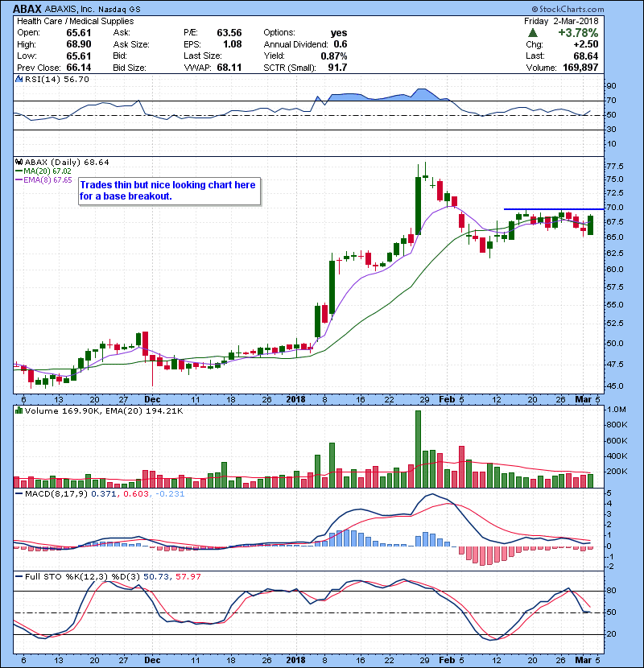The height and width of the screenshot is (668, 644).
Task: Click the 2018 label on the upper date axis
Action: 295,400
